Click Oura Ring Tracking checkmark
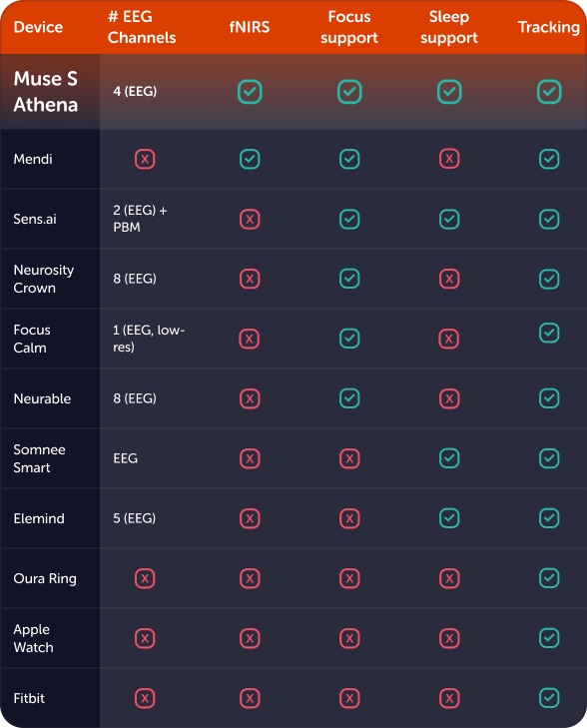Image resolution: width=587 pixels, height=728 pixels. coord(549,578)
